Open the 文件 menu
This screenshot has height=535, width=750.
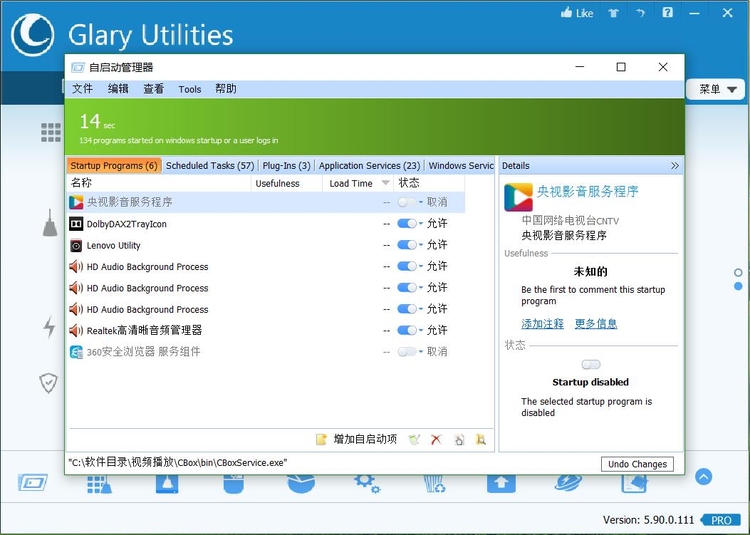[x=82, y=89]
